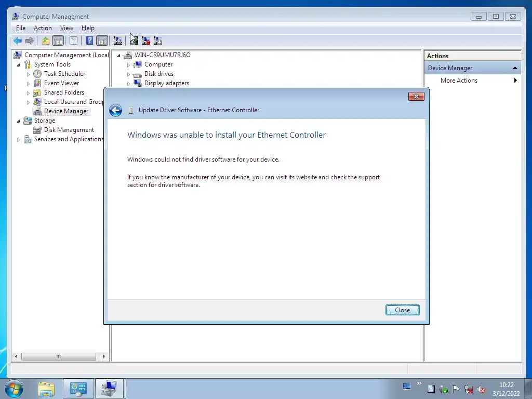The image size is (532, 399).
Task: Open the Windows Start button
Action: click(14, 389)
